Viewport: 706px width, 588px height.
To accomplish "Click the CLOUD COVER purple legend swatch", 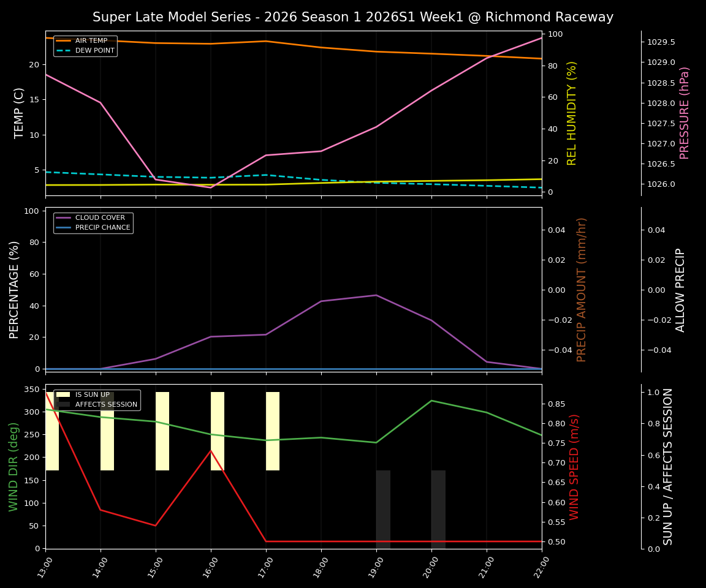I will pyautogui.click(x=63, y=217).
